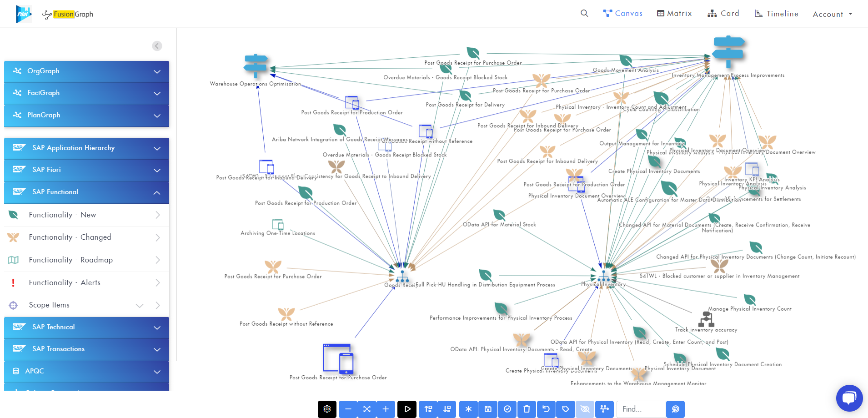Collapse the SAP Functional section
The height and width of the screenshot is (418, 868).
pyautogui.click(x=86, y=192)
